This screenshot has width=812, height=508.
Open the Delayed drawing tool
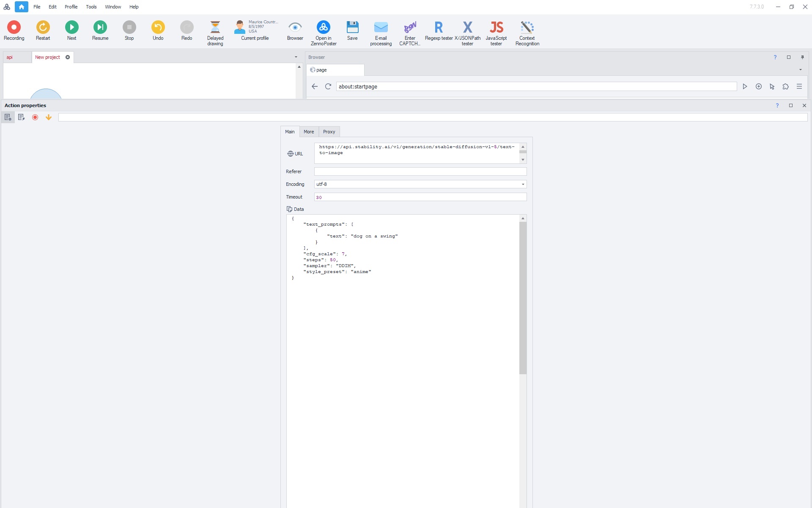215,33
